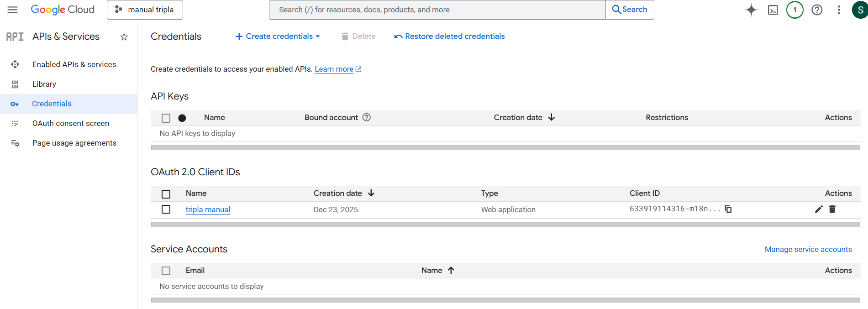Expand the Create credentials dropdown
This screenshot has height=309, width=868.
(x=278, y=37)
